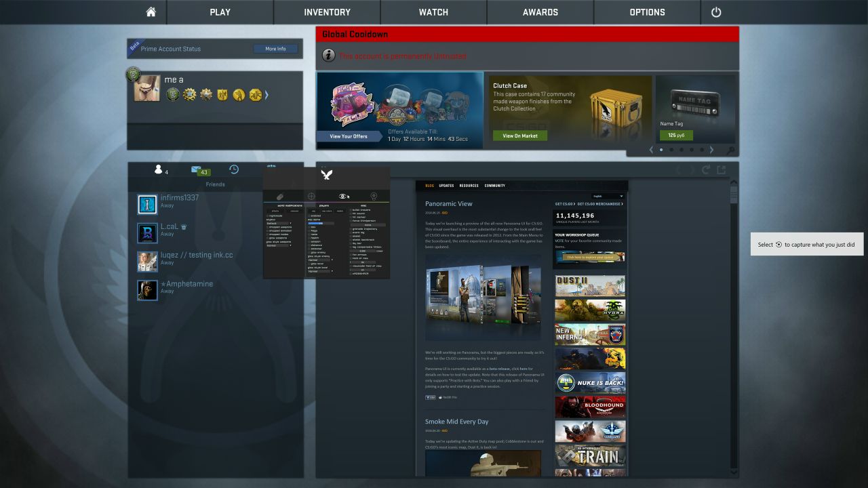The image size is (868, 488).
Task: Adjust the esp alpha slider
Action: pos(321,224)
